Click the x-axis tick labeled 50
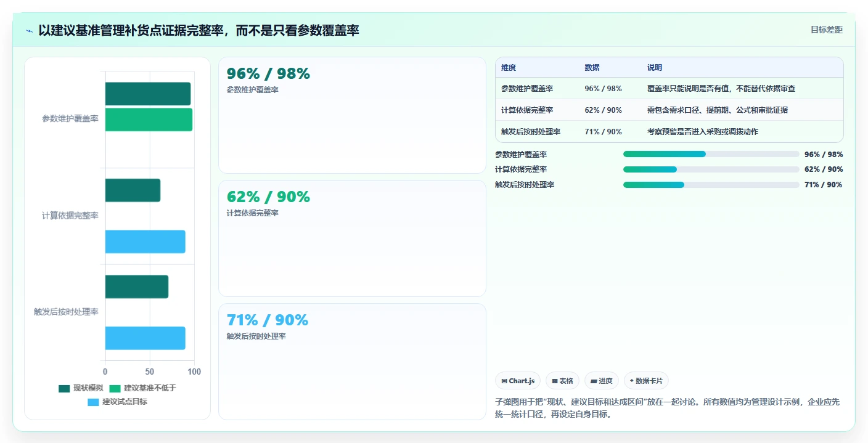The image size is (868, 443). click(x=150, y=372)
